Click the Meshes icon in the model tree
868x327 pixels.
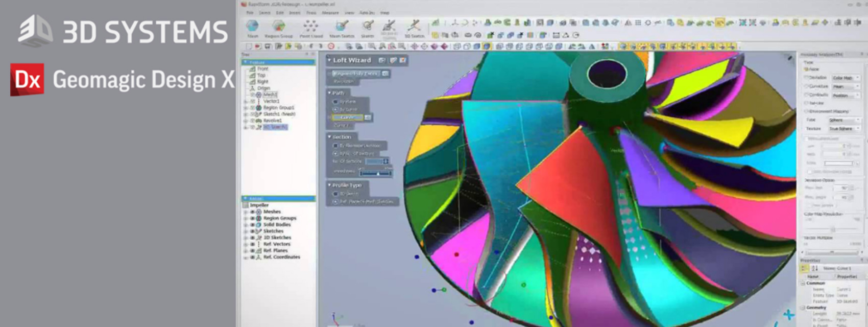click(258, 212)
